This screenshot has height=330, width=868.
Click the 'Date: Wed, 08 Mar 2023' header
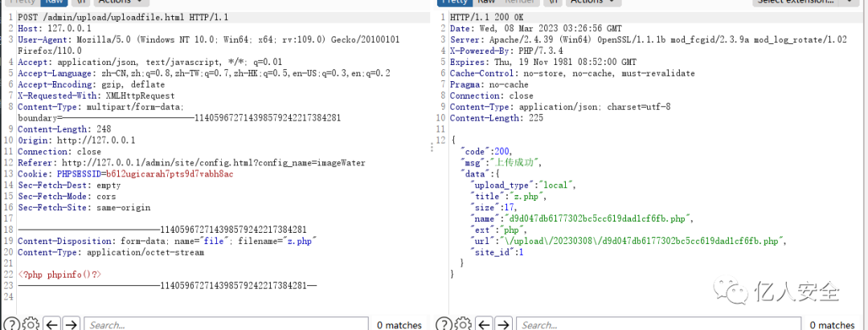tap(536, 28)
